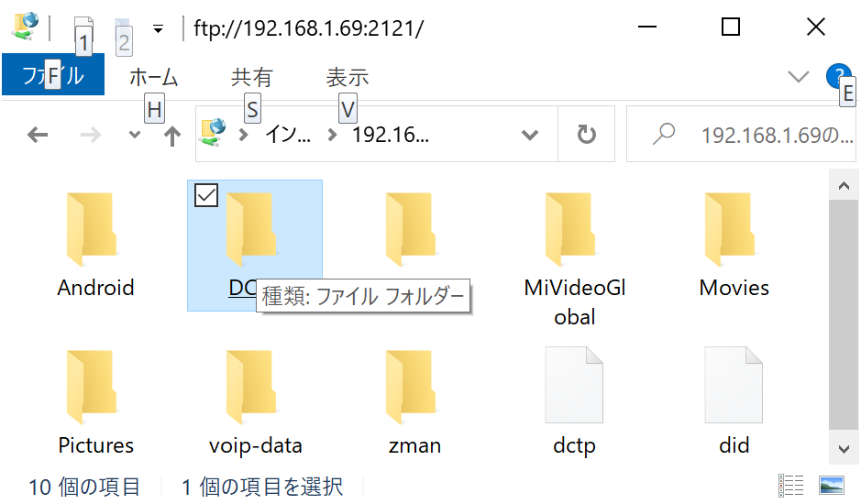This screenshot has width=861, height=504.
Task: Expand the ribbon with the chevron
Action: (x=798, y=76)
